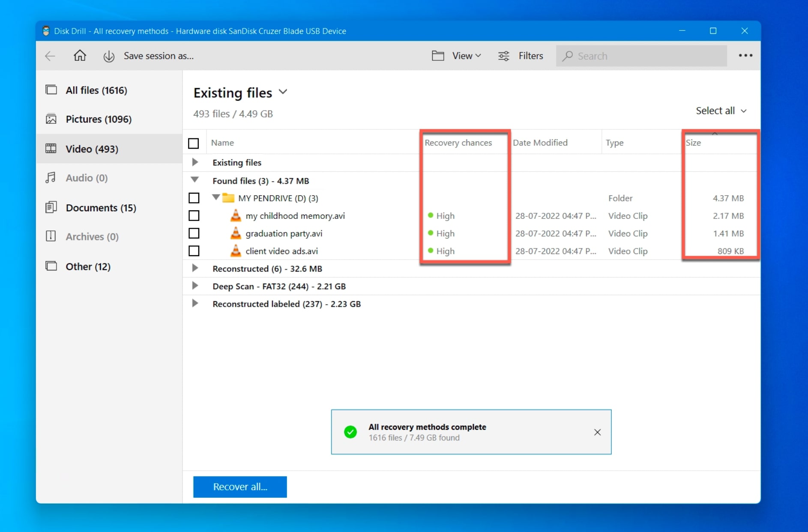Click Save session as... text

[x=159, y=56]
